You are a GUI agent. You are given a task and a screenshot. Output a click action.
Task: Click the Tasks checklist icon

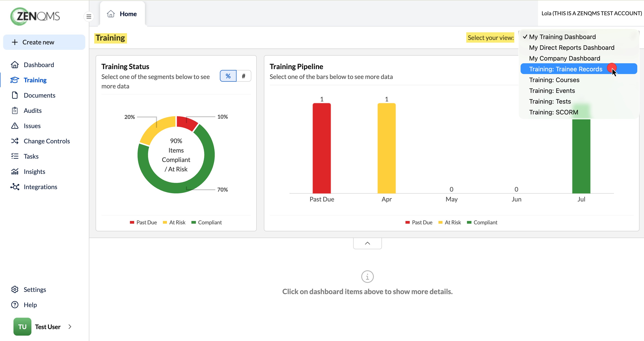tap(15, 156)
